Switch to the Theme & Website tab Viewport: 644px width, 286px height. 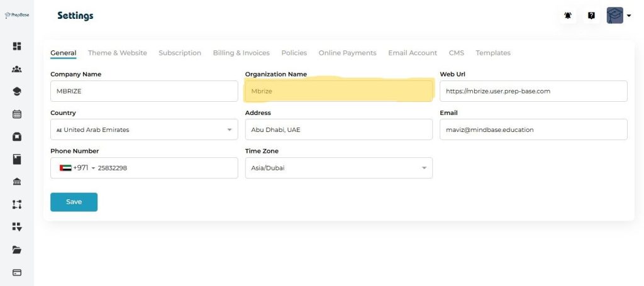pyautogui.click(x=117, y=53)
